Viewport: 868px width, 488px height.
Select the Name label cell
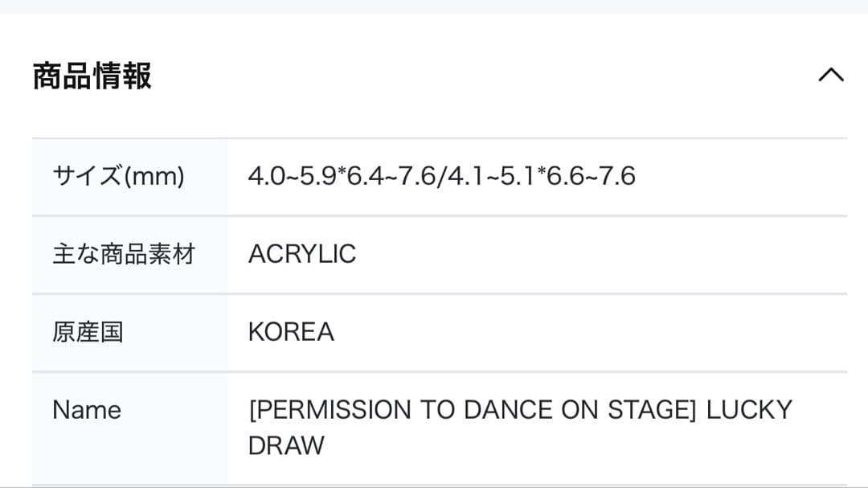pyautogui.click(x=87, y=410)
